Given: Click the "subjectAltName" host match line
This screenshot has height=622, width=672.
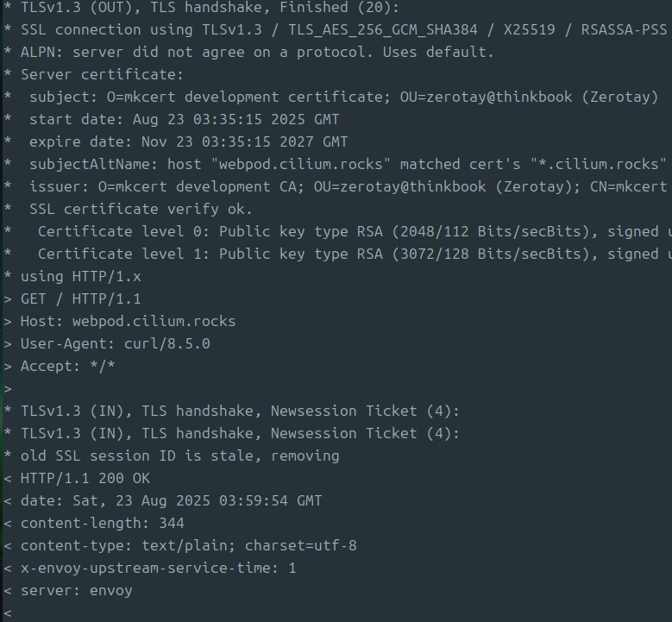Looking at the screenshot, I should 345,164.
